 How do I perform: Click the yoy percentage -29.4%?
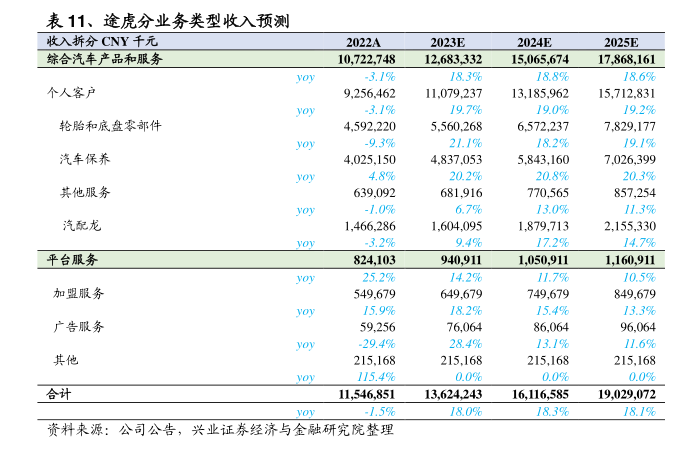point(376,344)
